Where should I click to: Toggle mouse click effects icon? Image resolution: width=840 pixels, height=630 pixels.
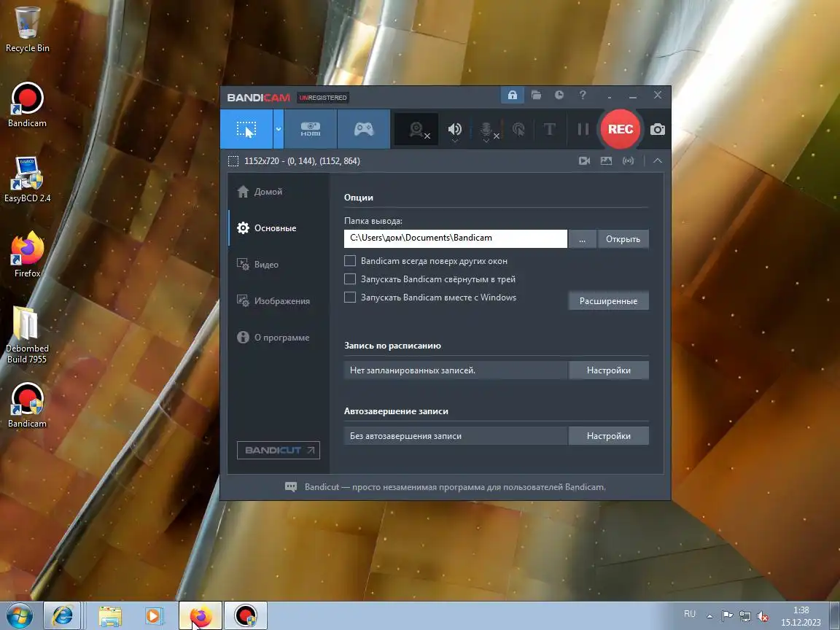[518, 129]
